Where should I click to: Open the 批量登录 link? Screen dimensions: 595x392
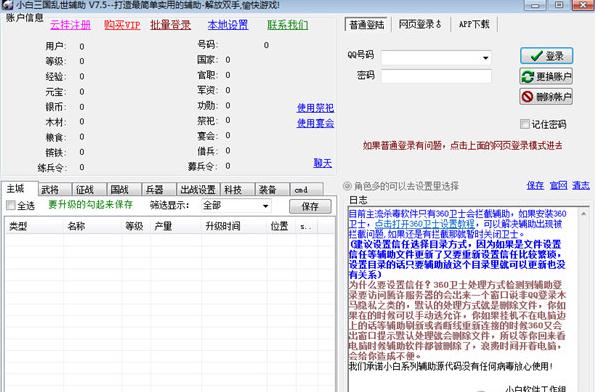point(170,25)
